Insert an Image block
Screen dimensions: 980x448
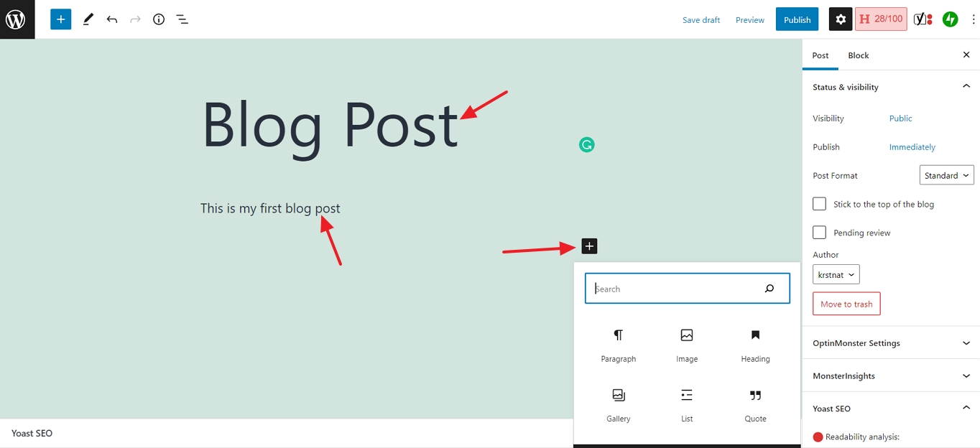[686, 345]
